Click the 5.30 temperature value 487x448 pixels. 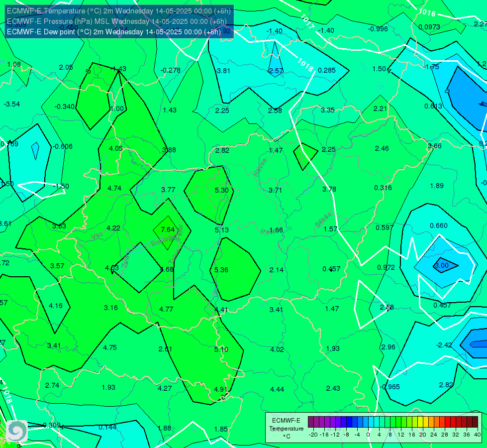click(221, 190)
